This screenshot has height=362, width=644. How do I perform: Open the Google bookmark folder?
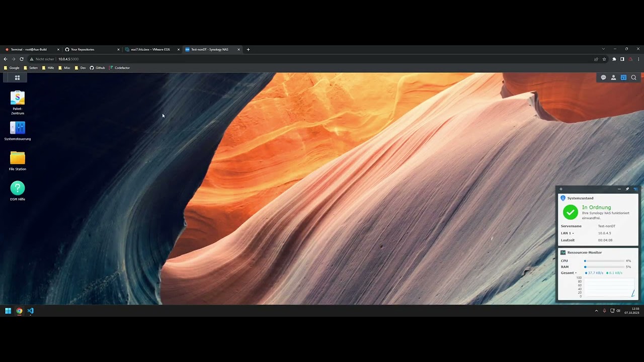pos(12,68)
